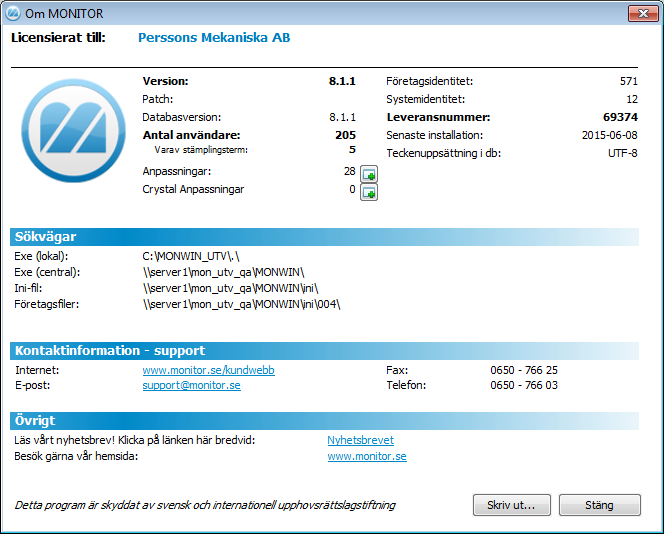Viewport: 664px width, 534px height.
Task: Click Antal användare value 205
Action: (345, 135)
